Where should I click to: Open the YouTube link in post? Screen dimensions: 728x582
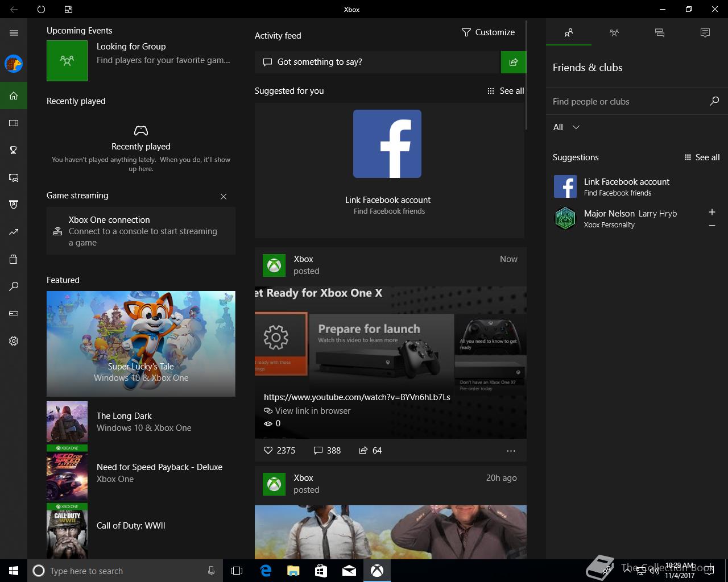(x=357, y=397)
